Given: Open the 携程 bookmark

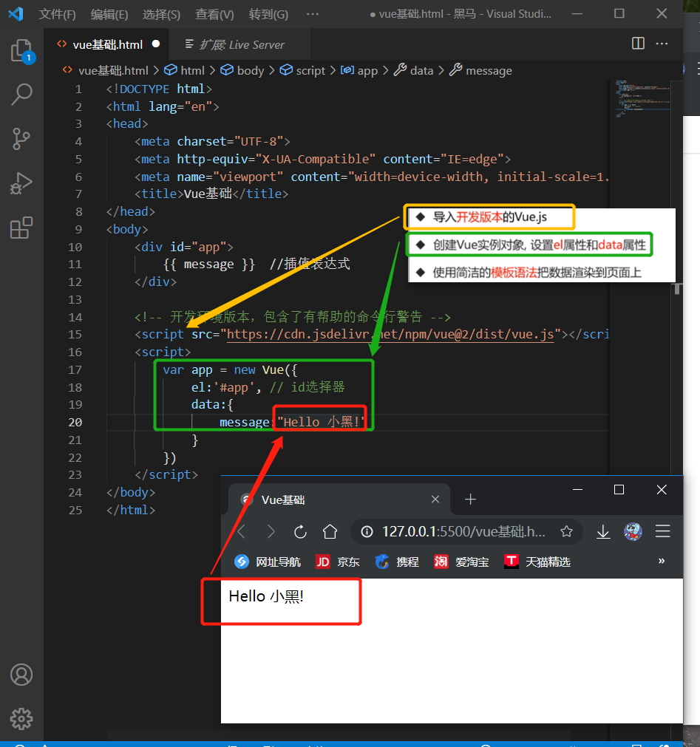Looking at the screenshot, I should 396,562.
